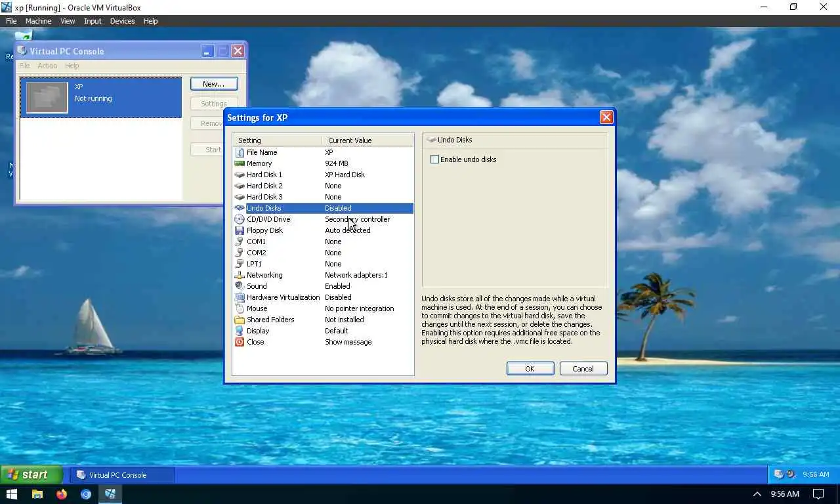Click Virtual PC Console title bar icon

22,51
